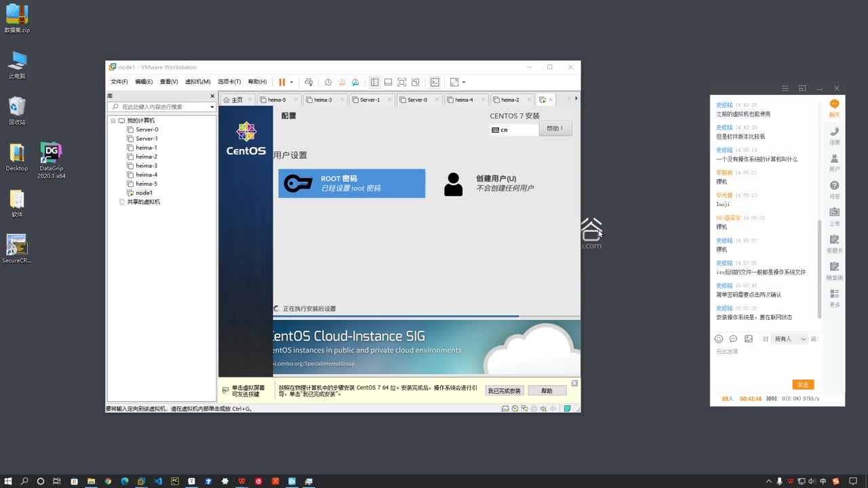Image resolution: width=868 pixels, height=488 pixels.
Task: Select Server-1 in the library tree
Action: coord(146,138)
